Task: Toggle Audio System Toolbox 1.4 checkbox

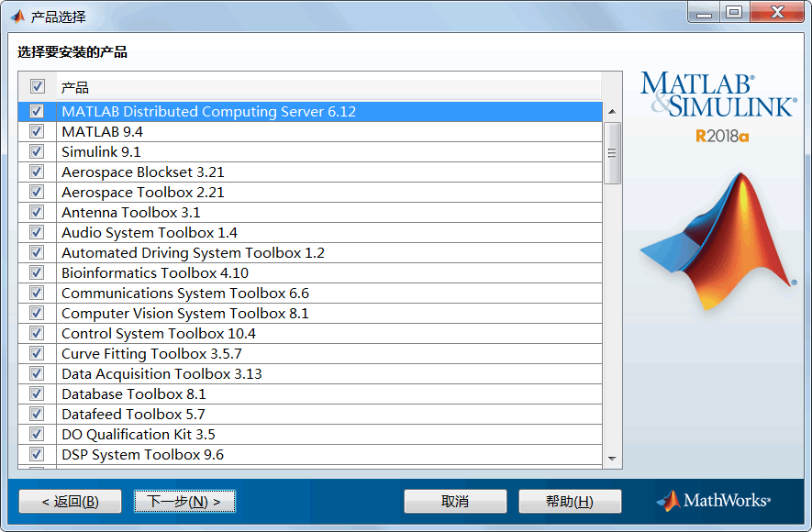Action: click(x=37, y=232)
